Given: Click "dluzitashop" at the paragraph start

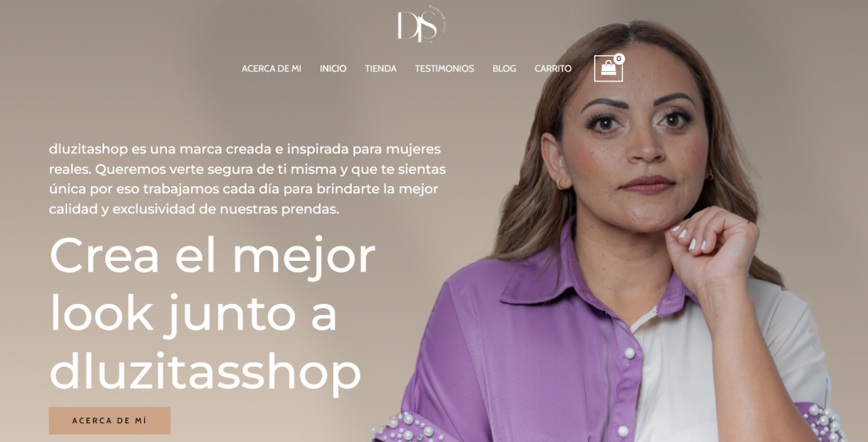Looking at the screenshot, I should click(88, 149).
